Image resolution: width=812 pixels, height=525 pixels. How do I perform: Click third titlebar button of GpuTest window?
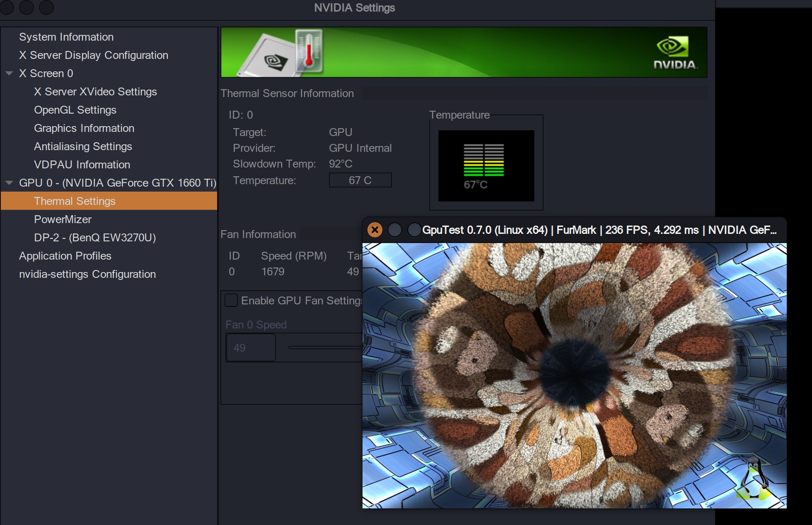tap(414, 230)
